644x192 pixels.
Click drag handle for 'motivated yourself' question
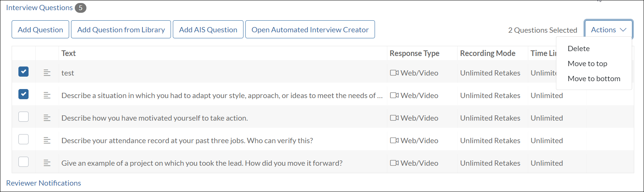47,118
